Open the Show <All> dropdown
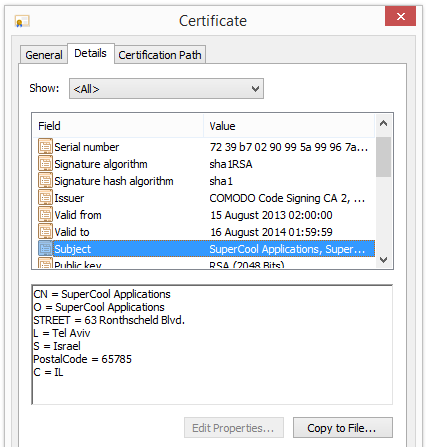The image size is (426, 447). click(166, 89)
